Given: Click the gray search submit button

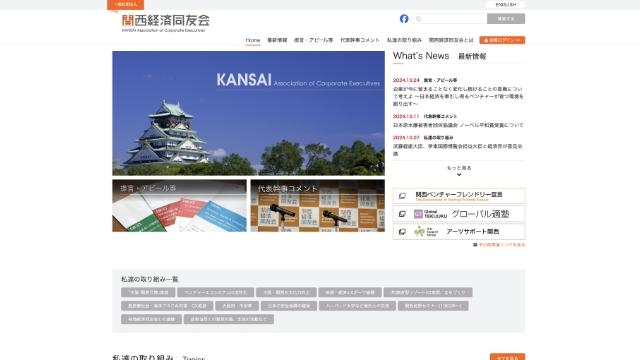Looking at the screenshot, I should tap(506, 19).
